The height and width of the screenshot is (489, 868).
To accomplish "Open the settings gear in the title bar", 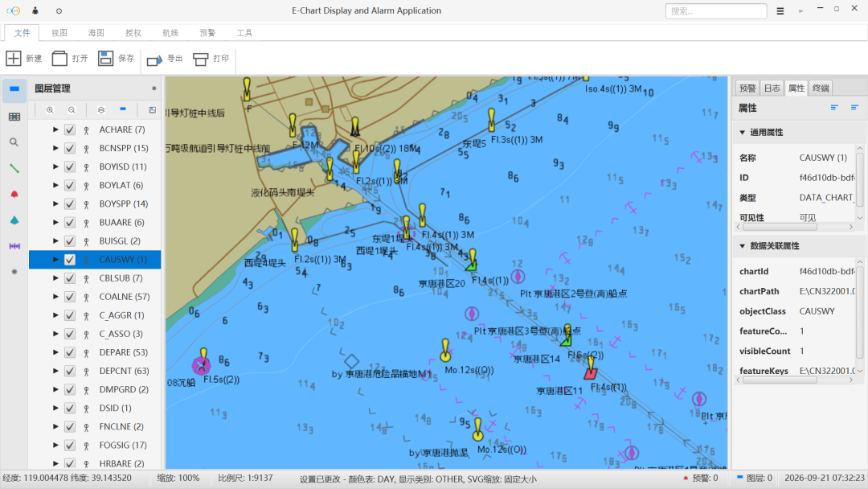I will click(x=59, y=10).
